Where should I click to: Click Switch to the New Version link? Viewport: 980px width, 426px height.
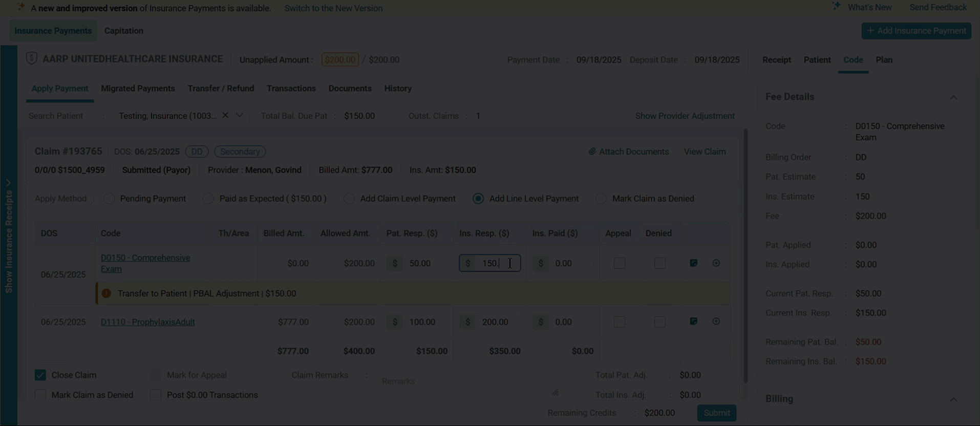(x=333, y=8)
